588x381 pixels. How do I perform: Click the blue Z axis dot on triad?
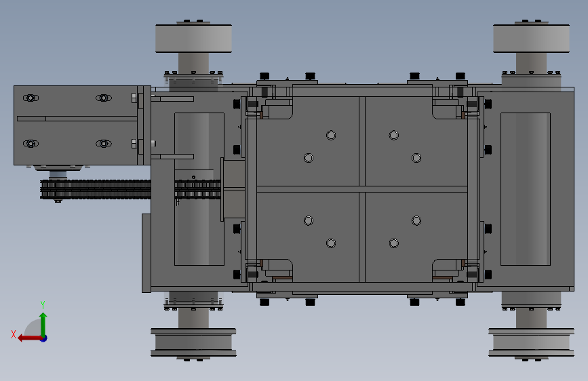click(x=44, y=338)
